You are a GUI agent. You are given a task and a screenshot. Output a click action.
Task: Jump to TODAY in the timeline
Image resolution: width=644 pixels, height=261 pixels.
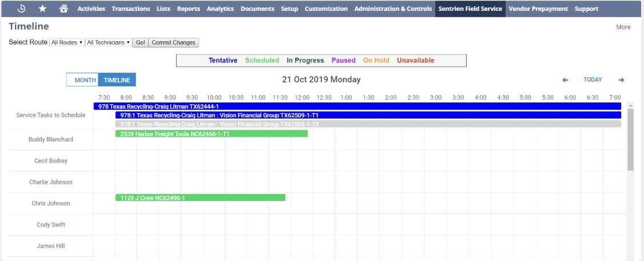tap(593, 80)
